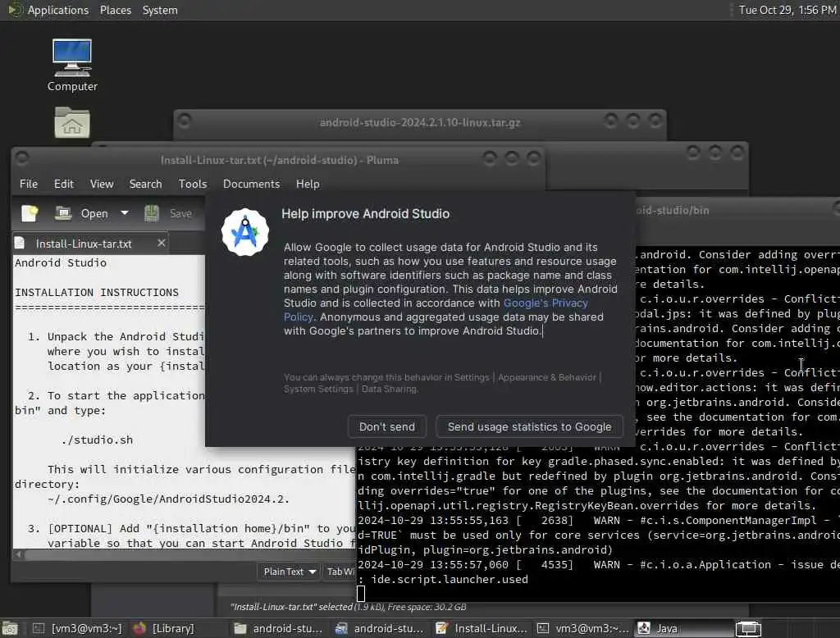Click the text line './studio.sh' in Pluma
The image size is (840, 638).
pos(97,440)
